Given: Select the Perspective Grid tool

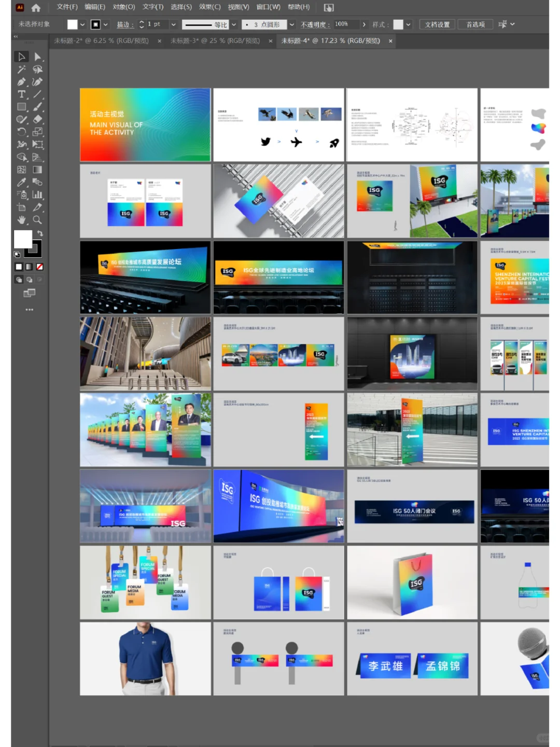Looking at the screenshot, I should click(38, 157).
